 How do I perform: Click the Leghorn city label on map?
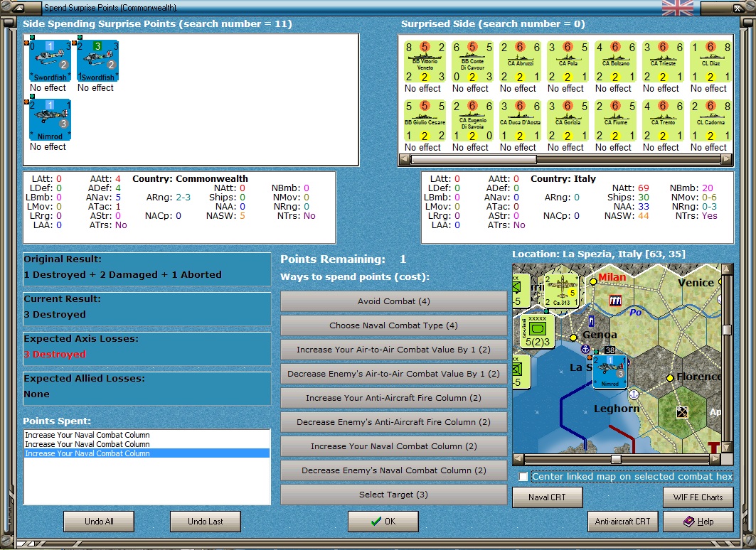point(617,409)
